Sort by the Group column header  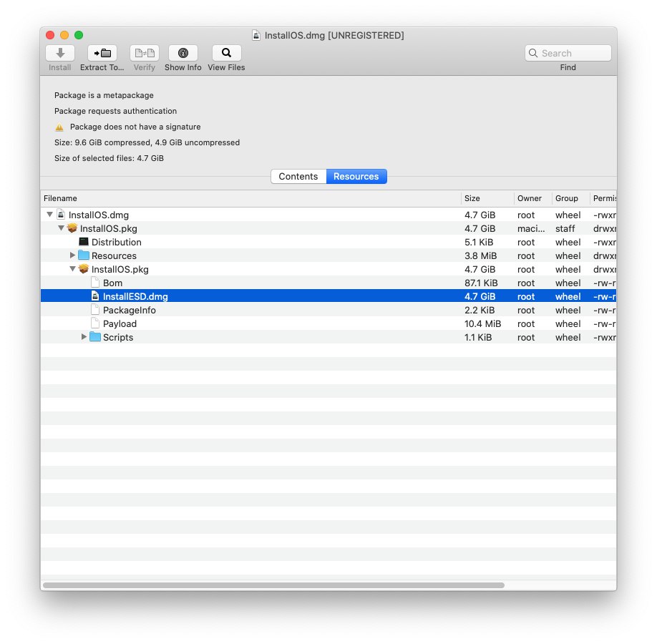pyautogui.click(x=570, y=198)
